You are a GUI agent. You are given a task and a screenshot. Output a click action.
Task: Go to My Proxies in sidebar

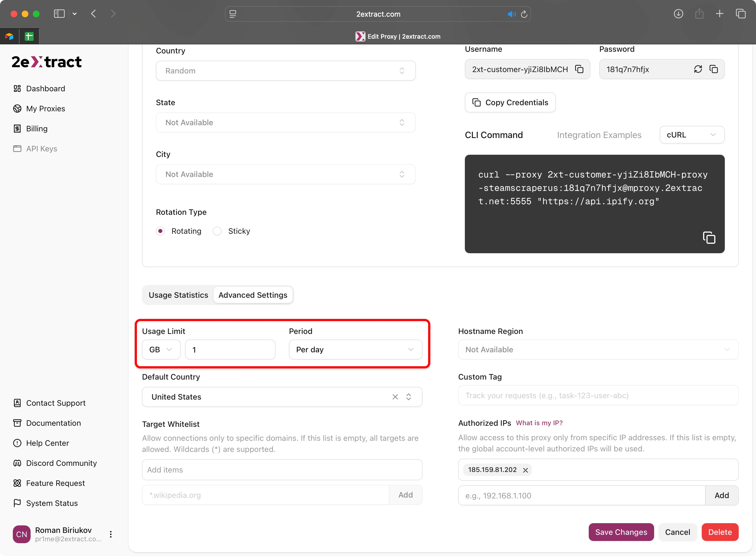click(x=45, y=108)
